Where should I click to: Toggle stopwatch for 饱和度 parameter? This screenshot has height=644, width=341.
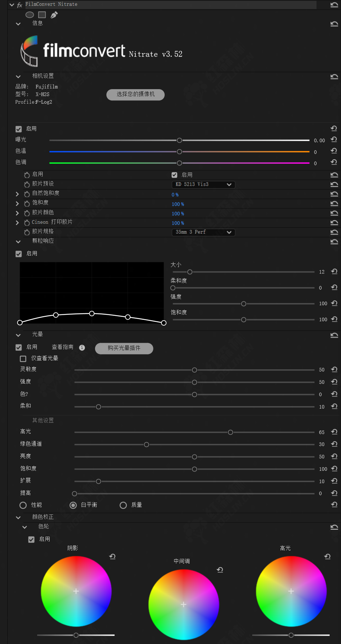point(27,203)
